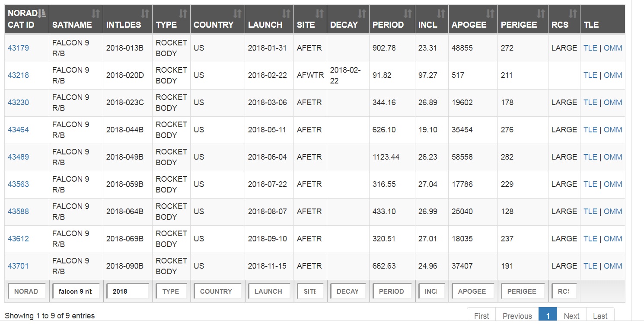Focus the COUNTRY filter field
Viewport: 644px width, 324px height.
217,291
